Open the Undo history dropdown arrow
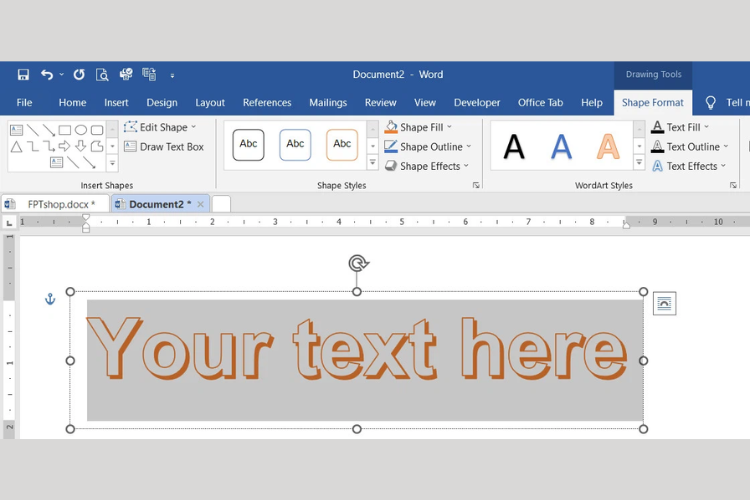 click(x=62, y=75)
